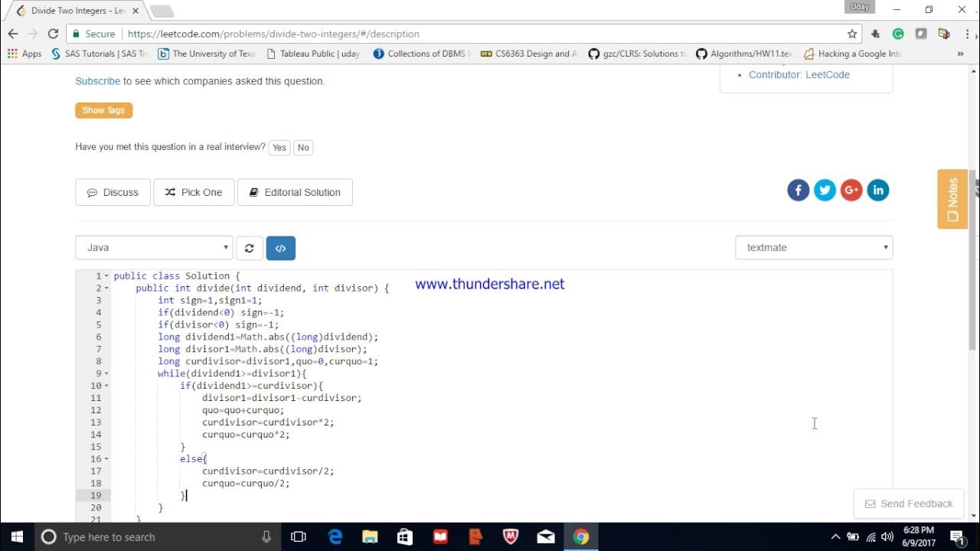Click the page vertical scrollbar
980x551 pixels.
[974, 260]
